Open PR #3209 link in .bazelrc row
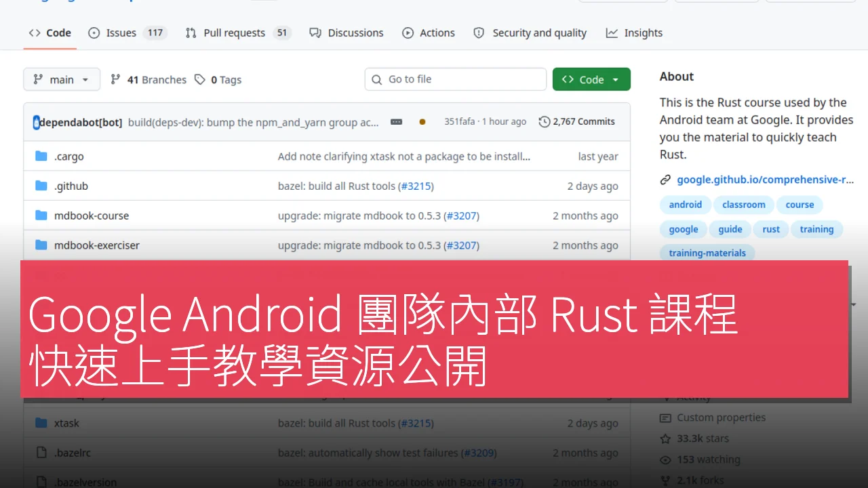Viewport: 868px width, 488px height. tap(479, 453)
